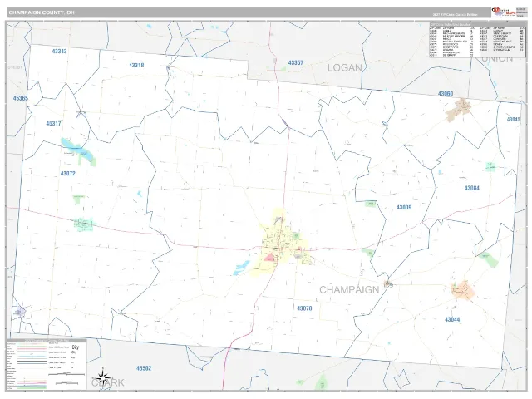
Task: Click ZIP code label 45365
Action: [x=20, y=98]
